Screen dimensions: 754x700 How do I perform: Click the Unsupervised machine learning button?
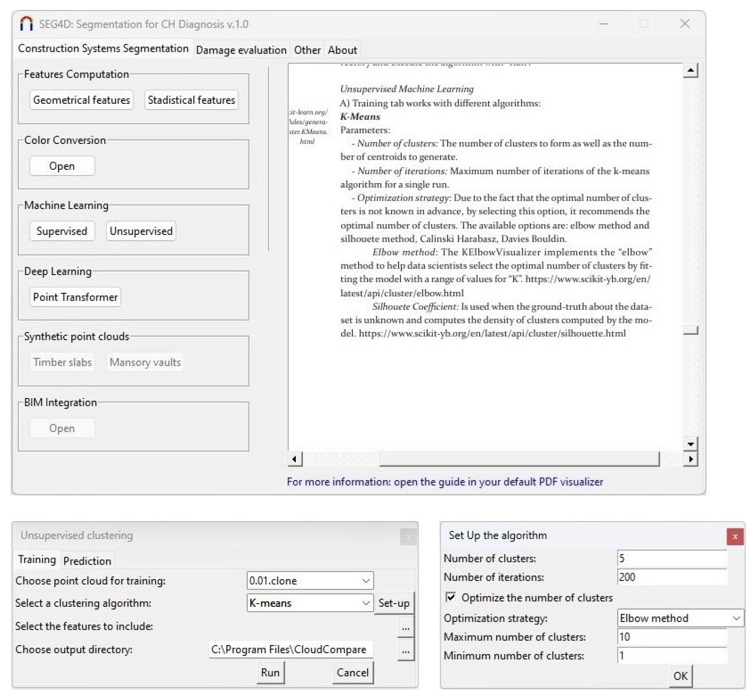pyautogui.click(x=141, y=231)
